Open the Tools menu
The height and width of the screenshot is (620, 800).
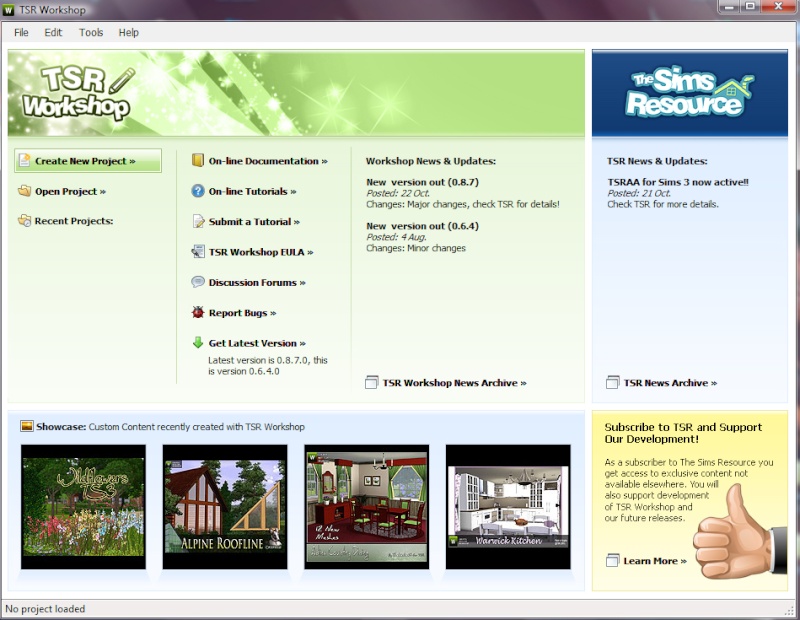pos(91,33)
